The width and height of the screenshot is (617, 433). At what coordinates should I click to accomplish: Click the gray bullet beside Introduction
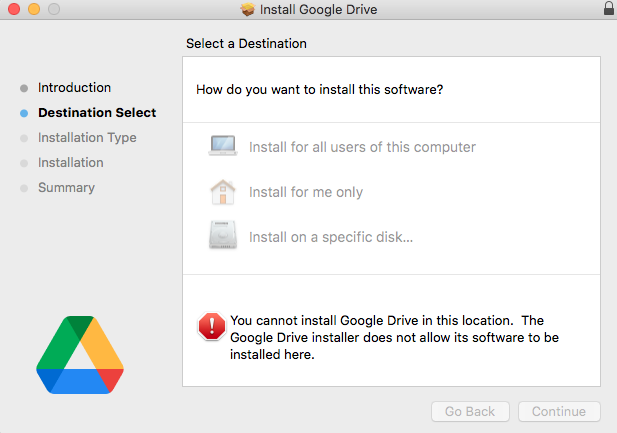24,88
